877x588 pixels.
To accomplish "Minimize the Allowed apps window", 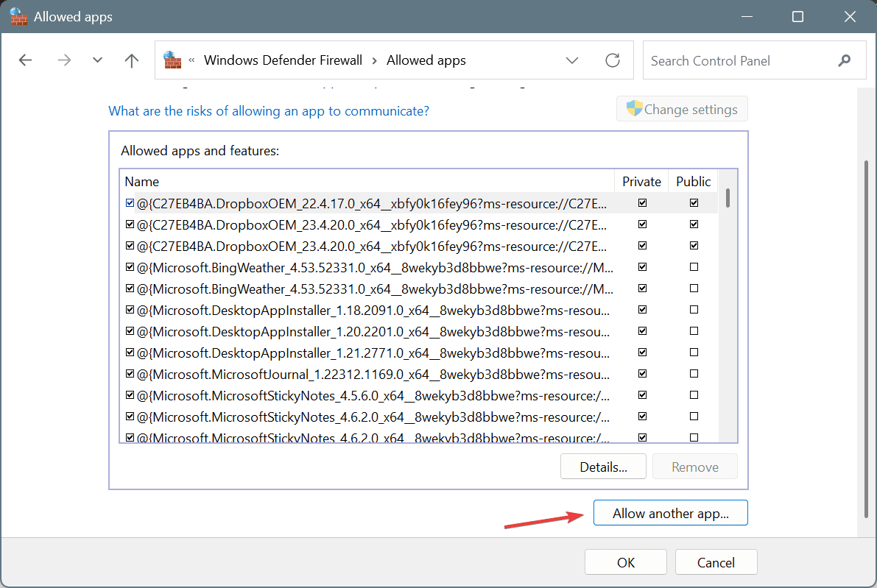I will (x=747, y=17).
